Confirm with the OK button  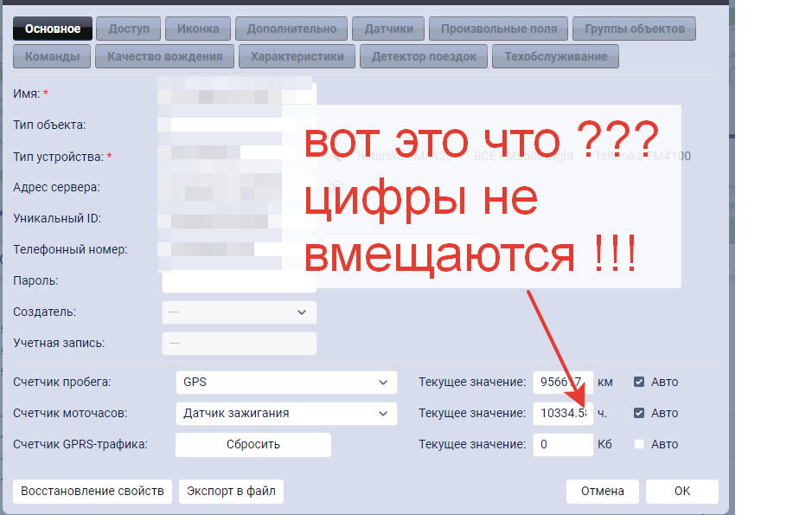[682, 491]
